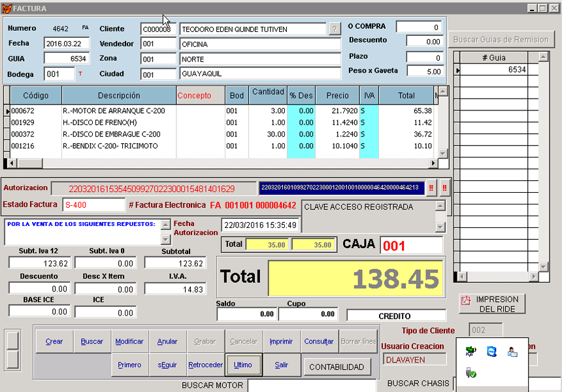Open the HP printer tray icon
Image resolution: width=562 pixels, height=392 pixels.
(471, 351)
